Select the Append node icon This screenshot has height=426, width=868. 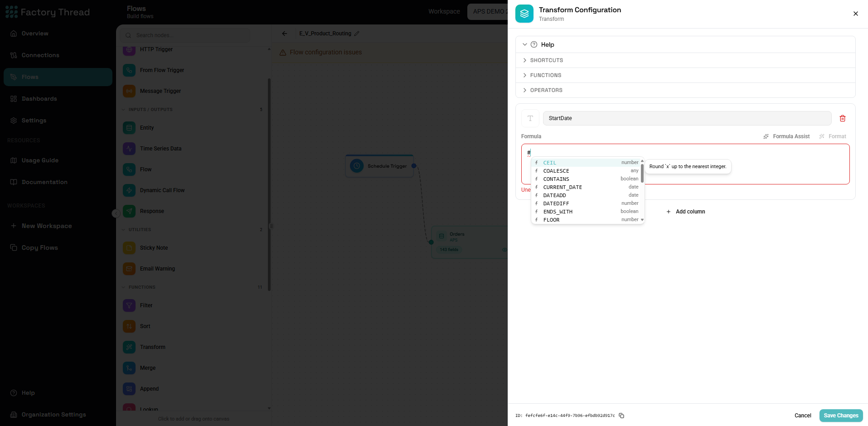coord(129,389)
